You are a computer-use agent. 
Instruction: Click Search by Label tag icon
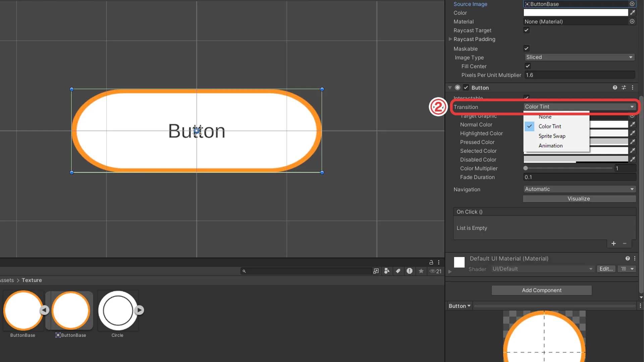click(398, 271)
